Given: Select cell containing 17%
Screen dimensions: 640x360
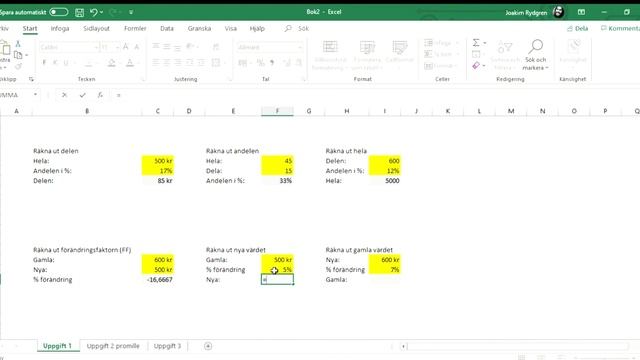Looking at the screenshot, I should (x=158, y=171).
